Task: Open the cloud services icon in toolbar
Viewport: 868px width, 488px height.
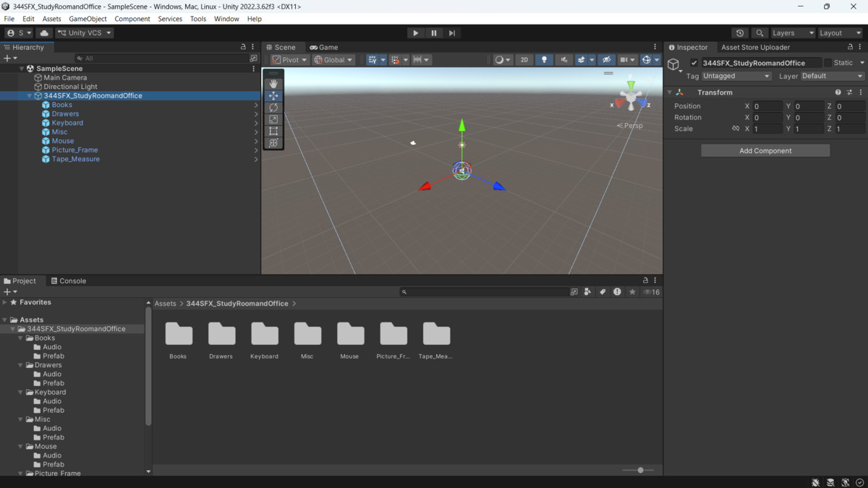Action: point(44,33)
